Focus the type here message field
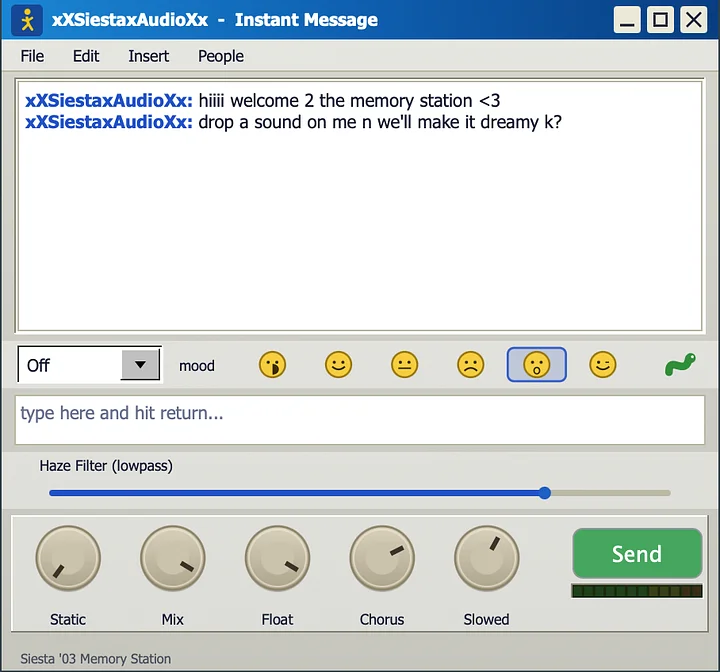 coord(360,420)
